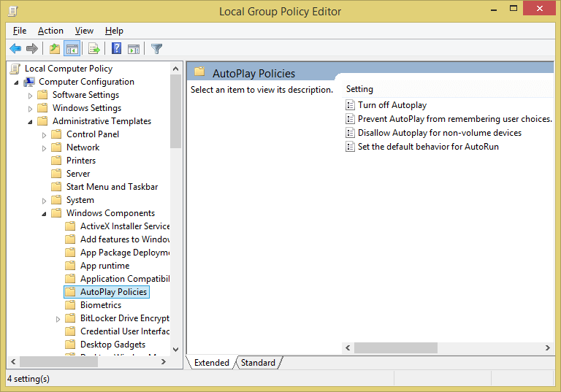Open the Help menu
561x392 pixels.
(x=114, y=31)
